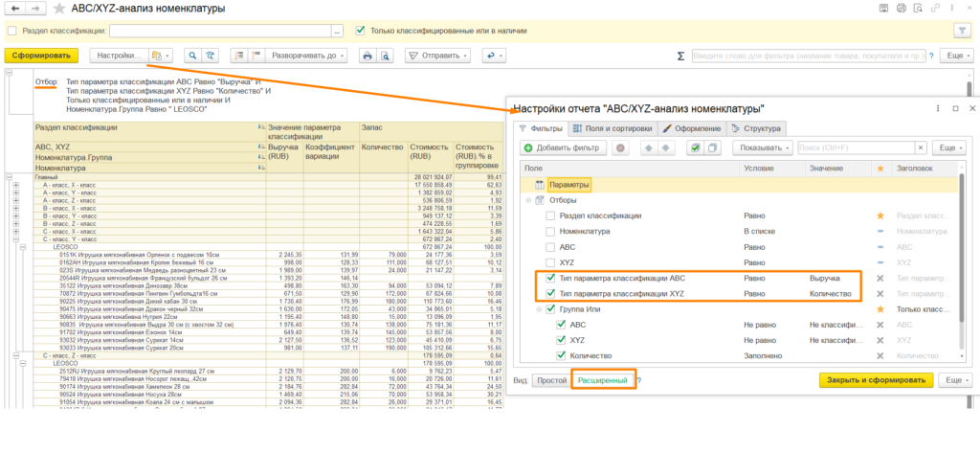This screenshot has width=980, height=453.
Task: Switch to the Оформление tab
Action: pos(691,129)
